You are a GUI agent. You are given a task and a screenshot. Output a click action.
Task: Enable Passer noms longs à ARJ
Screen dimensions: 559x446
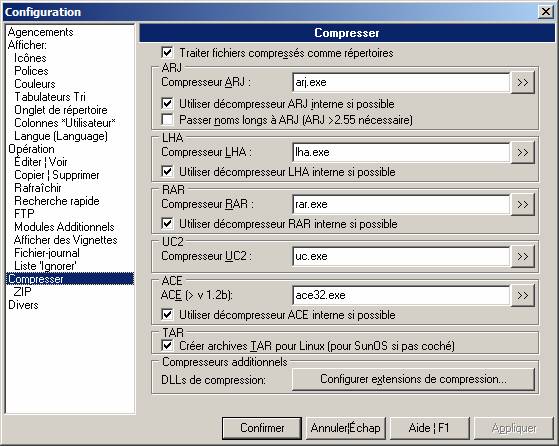click(167, 119)
